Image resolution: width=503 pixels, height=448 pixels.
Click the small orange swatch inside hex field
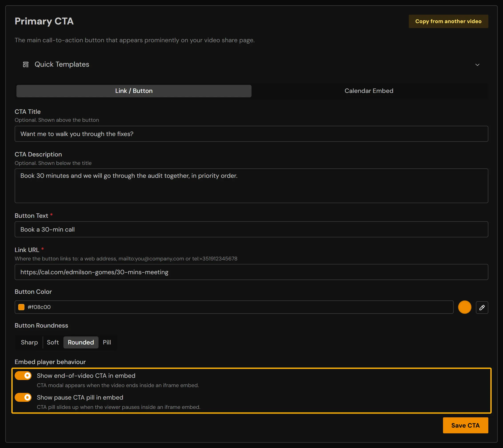tap(21, 307)
